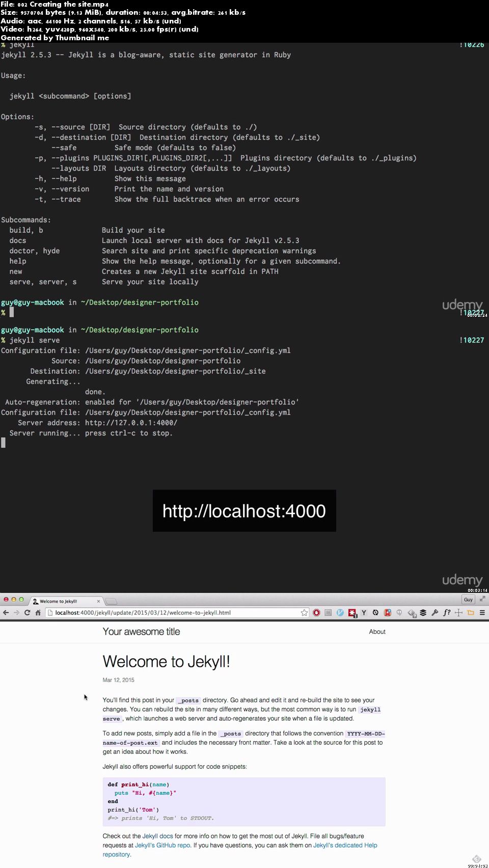The image size is (489, 868).
Task: Open the Chrome hamburger menu
Action: 482,613
